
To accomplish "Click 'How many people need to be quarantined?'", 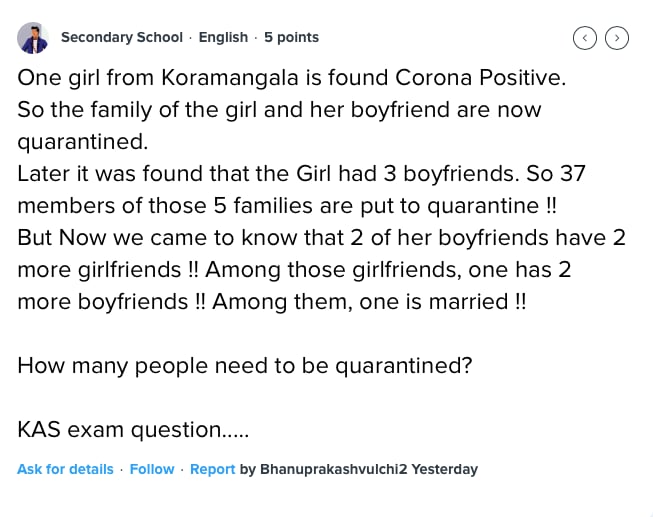I will [244, 365].
